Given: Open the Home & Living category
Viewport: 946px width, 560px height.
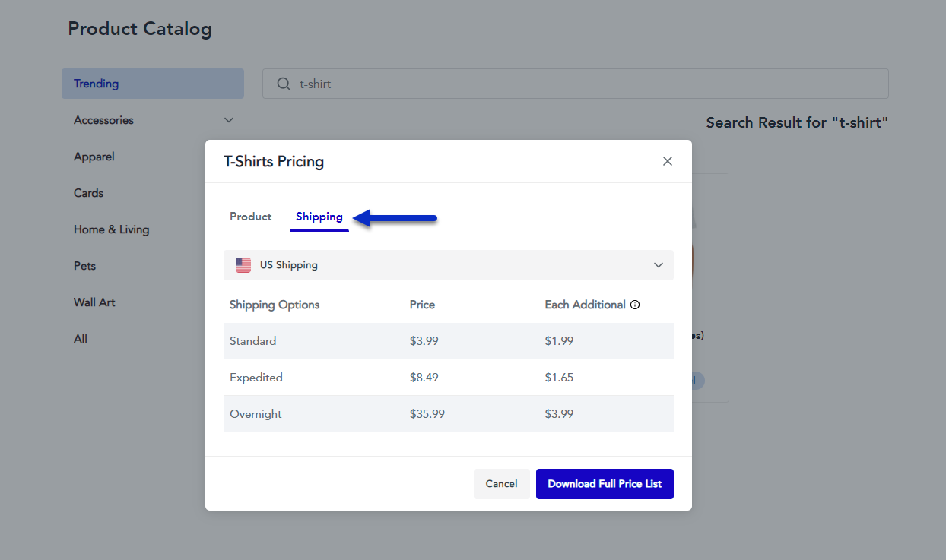Looking at the screenshot, I should point(112,229).
